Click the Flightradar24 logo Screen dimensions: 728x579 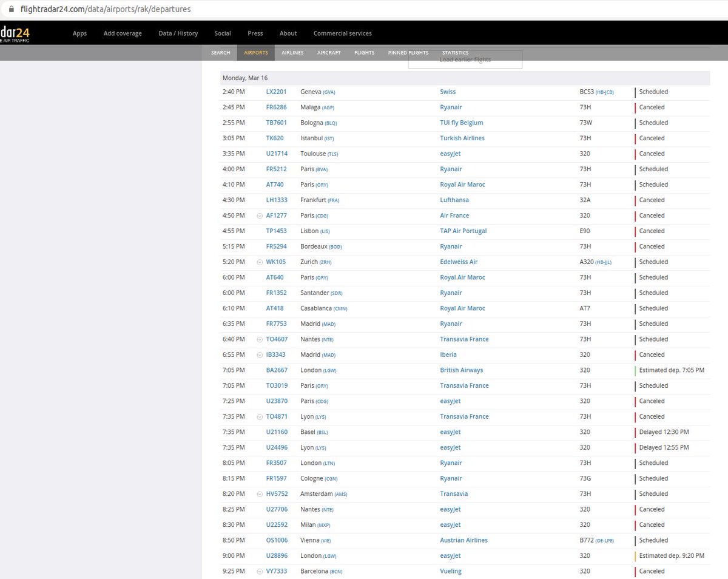(x=15, y=33)
